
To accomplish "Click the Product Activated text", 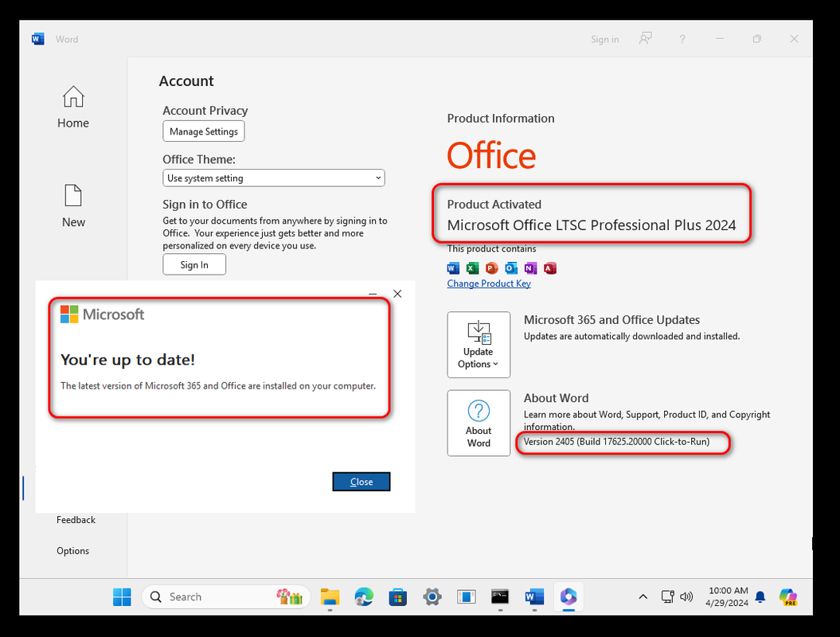I will (494, 204).
